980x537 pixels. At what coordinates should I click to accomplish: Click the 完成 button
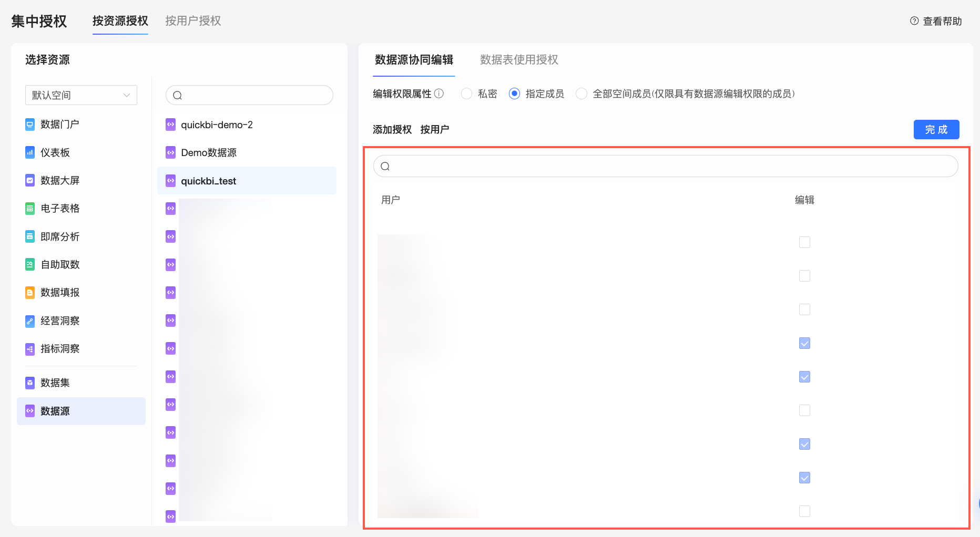coord(936,129)
